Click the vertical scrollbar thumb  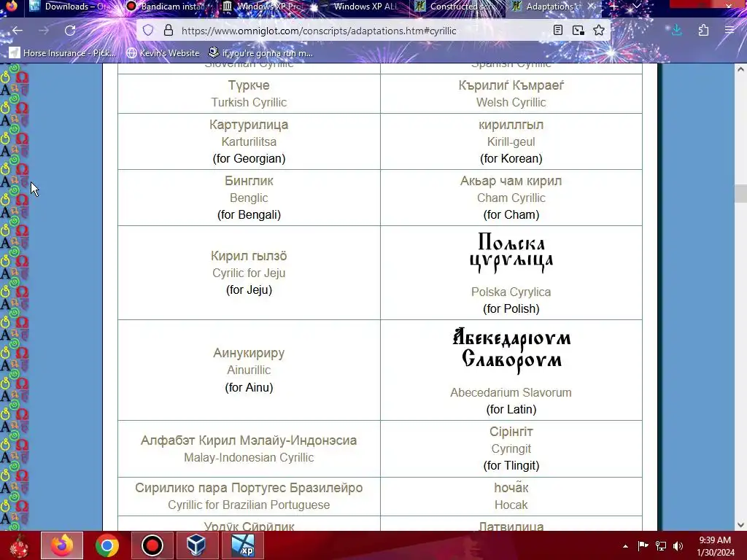[x=741, y=193]
